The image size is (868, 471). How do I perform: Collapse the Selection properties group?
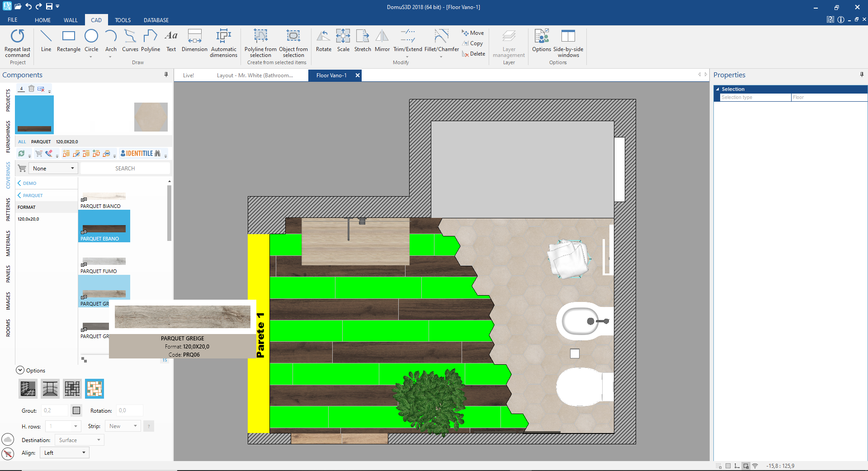[717, 89]
